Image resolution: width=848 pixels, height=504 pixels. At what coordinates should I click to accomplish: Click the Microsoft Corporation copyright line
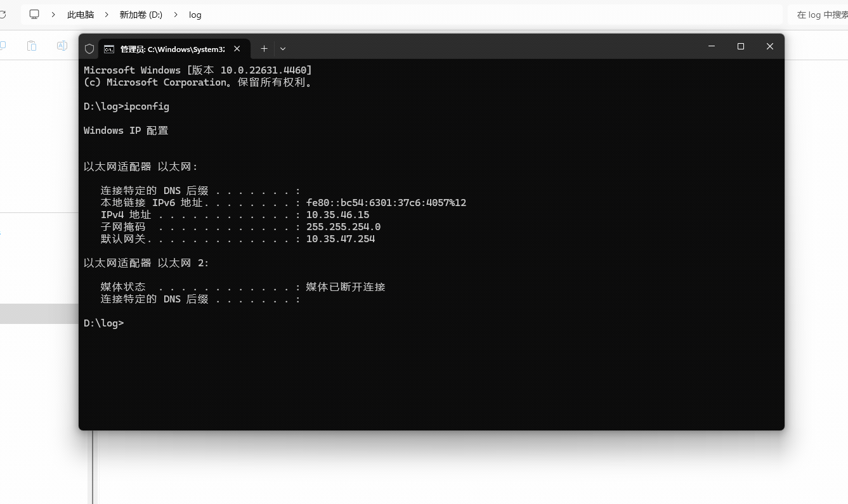point(198,82)
